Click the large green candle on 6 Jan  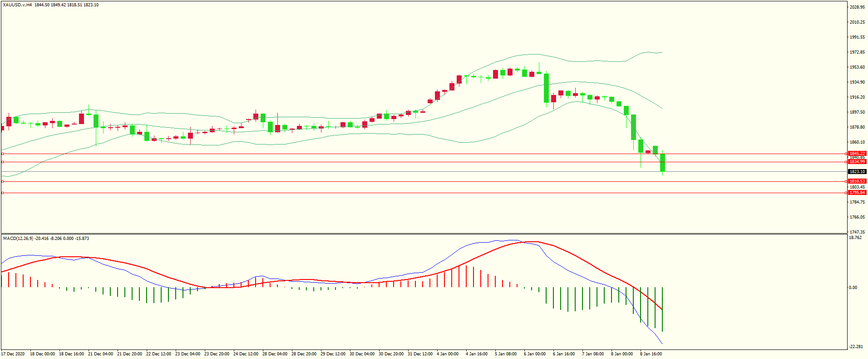tap(547, 88)
